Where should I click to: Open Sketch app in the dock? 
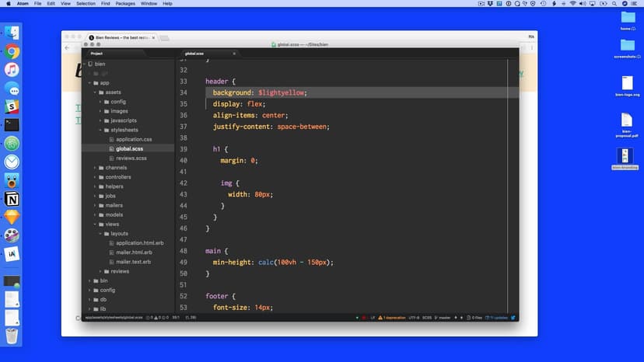[12, 218]
